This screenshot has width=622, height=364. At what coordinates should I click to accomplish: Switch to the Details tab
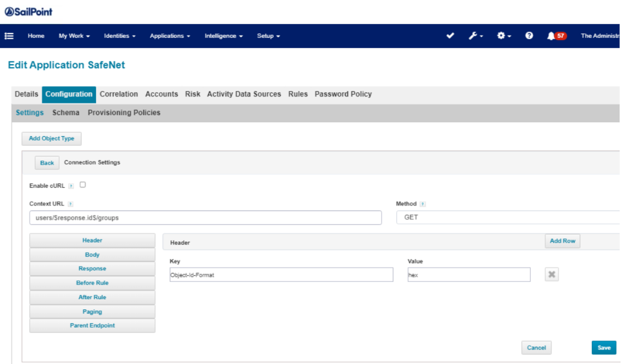[x=27, y=94]
